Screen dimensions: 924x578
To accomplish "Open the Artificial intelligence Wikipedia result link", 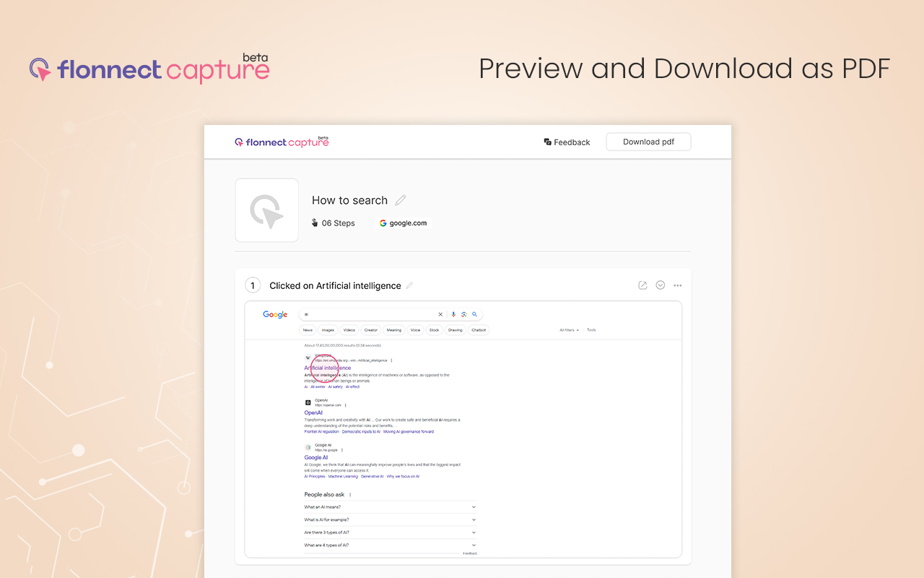I will pyautogui.click(x=327, y=368).
